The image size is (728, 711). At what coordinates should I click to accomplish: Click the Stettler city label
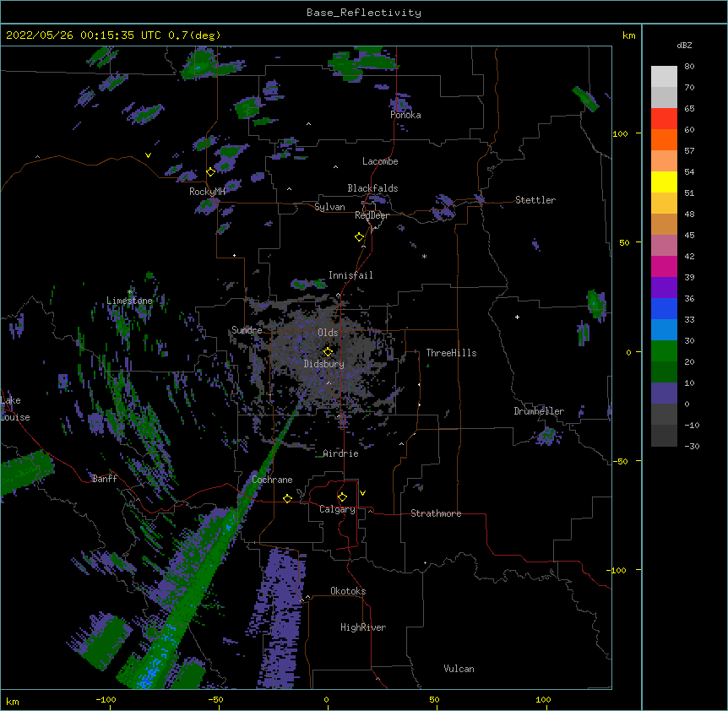535,200
